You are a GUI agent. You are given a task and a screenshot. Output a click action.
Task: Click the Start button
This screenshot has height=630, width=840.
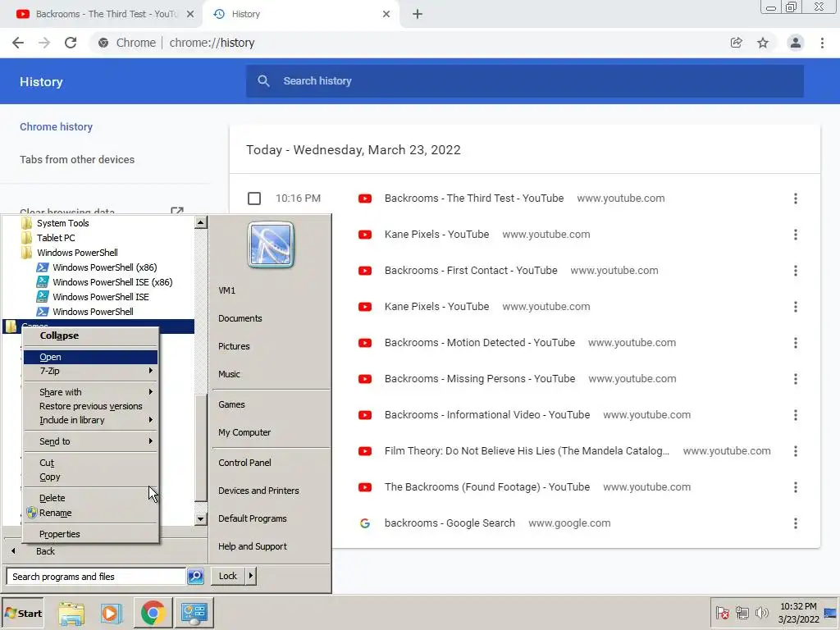click(x=23, y=614)
